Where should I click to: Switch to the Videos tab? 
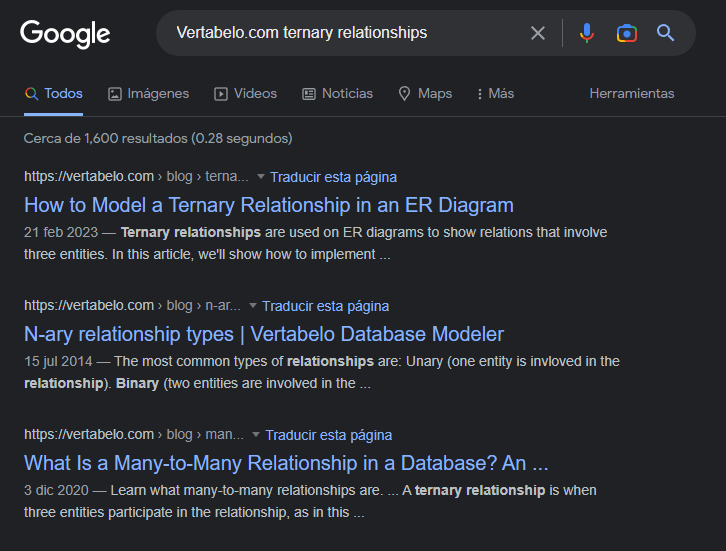coord(245,94)
